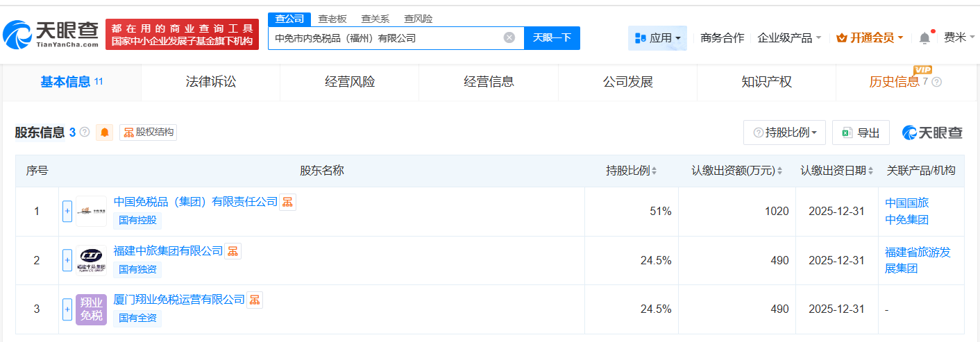Open the 持股比例 filter dropdown

coord(784,132)
